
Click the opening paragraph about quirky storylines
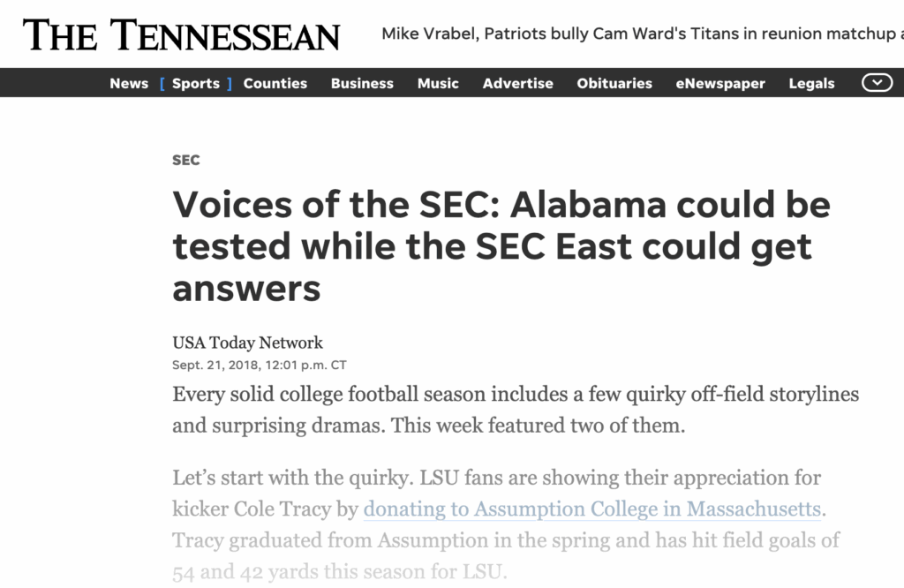coord(516,410)
